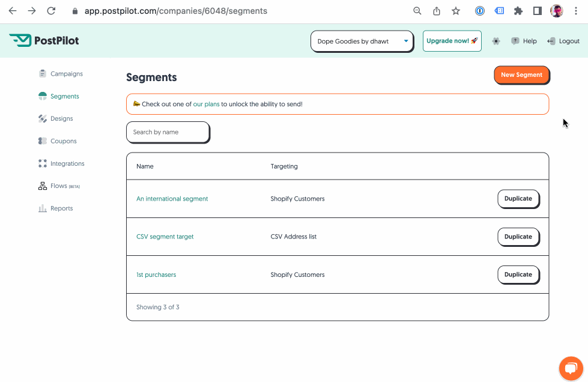Viewport: 588px width, 382px height.
Task: Click the 1Password extension icon
Action: [x=480, y=11]
